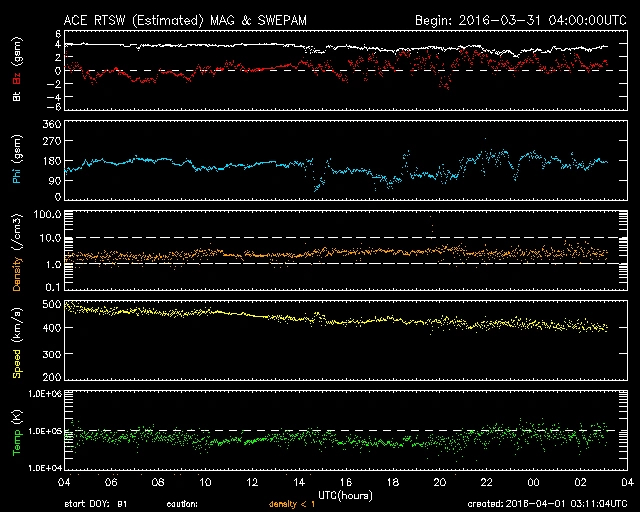This screenshot has height=512, width=640.
Task: Click the 'ACE RTSW (Estimated) MAG & SWEPAM' title
Action: click(185, 20)
